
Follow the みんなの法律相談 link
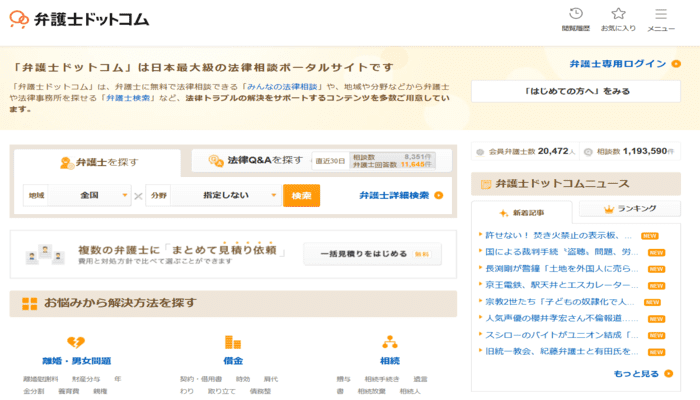pyautogui.click(x=282, y=87)
